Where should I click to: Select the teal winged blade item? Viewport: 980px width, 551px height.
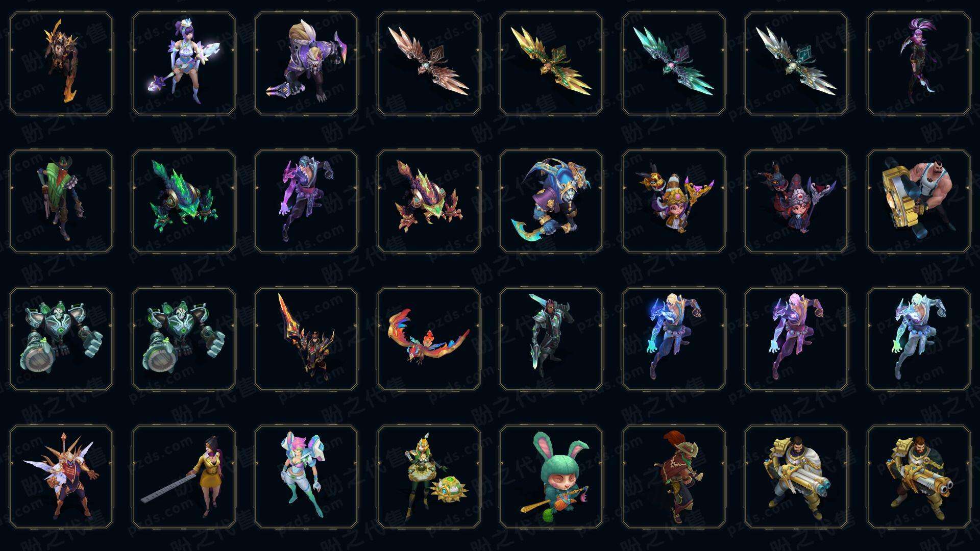click(674, 64)
